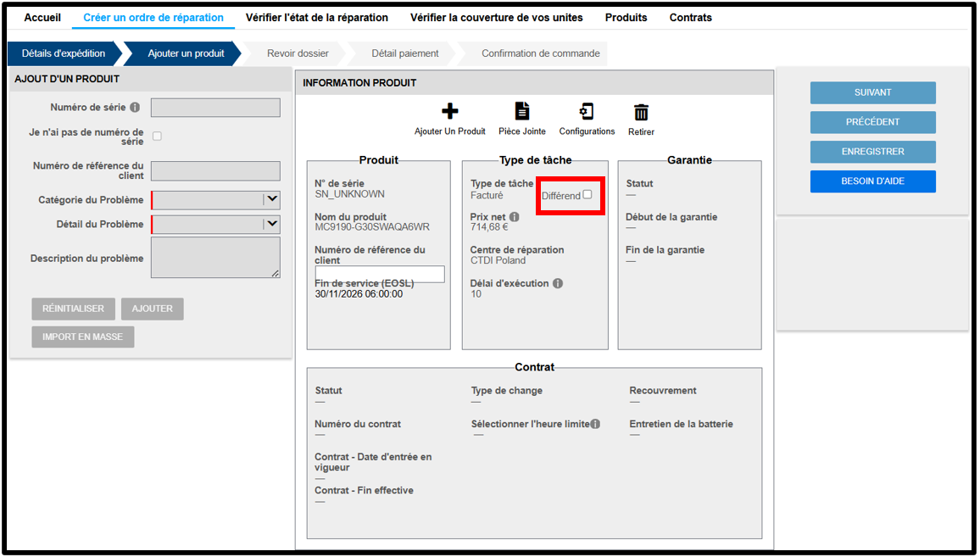Screen dimensions: 980x557
Task: Open the Catégorie du Problème dropdown
Action: (x=215, y=200)
